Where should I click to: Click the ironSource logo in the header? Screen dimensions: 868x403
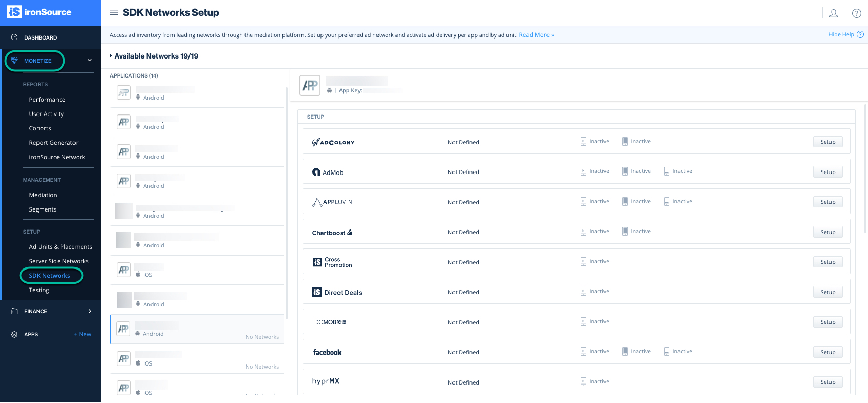(x=40, y=12)
